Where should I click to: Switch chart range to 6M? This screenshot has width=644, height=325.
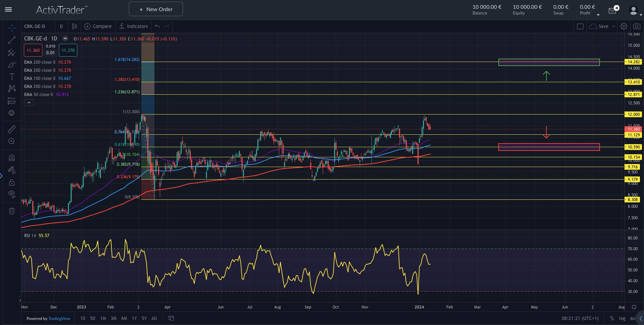pos(124,318)
